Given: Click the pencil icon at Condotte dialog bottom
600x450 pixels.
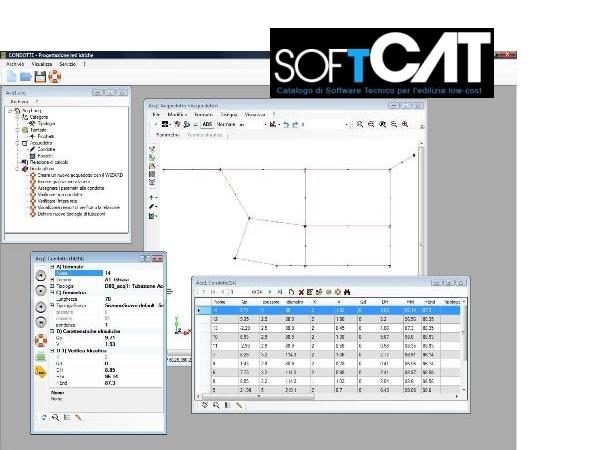Looking at the screenshot, I should tap(78, 418).
